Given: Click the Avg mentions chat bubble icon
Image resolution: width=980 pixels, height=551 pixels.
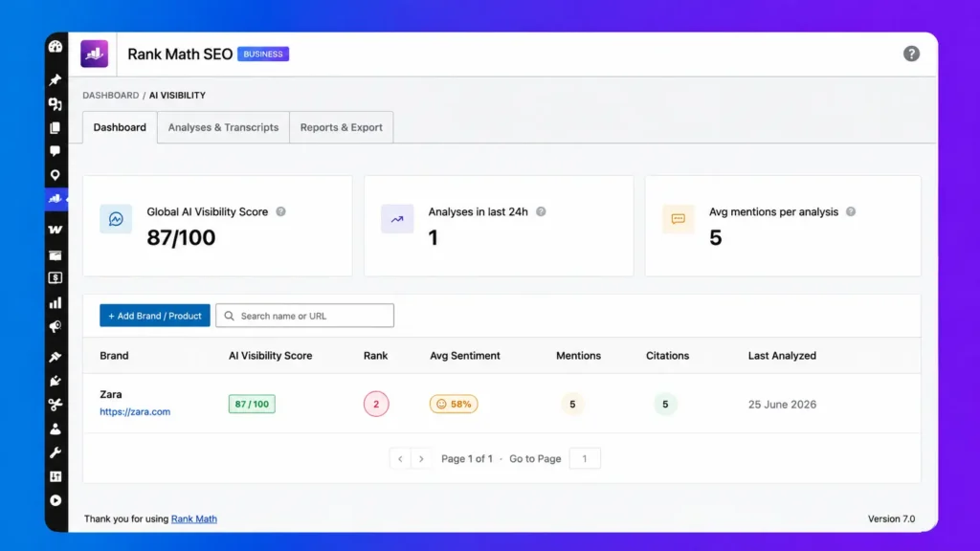Looking at the screenshot, I should pos(679,219).
